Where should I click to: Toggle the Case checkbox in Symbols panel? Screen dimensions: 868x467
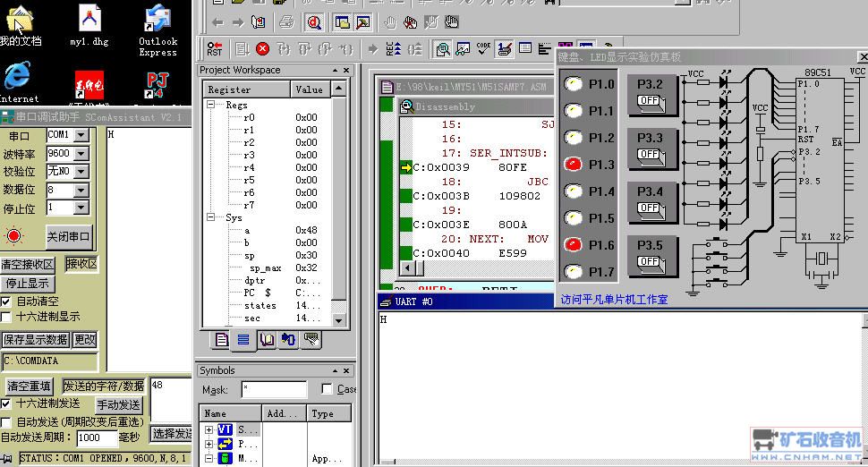(x=327, y=389)
